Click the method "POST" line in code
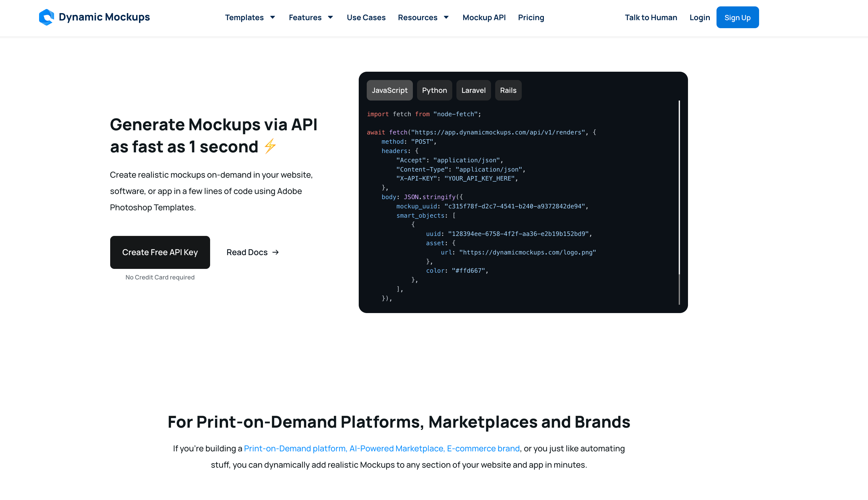This screenshot has width=868, height=500. 409,142
